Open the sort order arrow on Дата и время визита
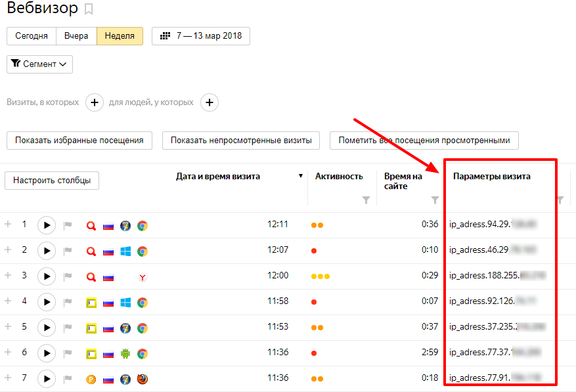This screenshot has height=392, width=576. (x=301, y=175)
